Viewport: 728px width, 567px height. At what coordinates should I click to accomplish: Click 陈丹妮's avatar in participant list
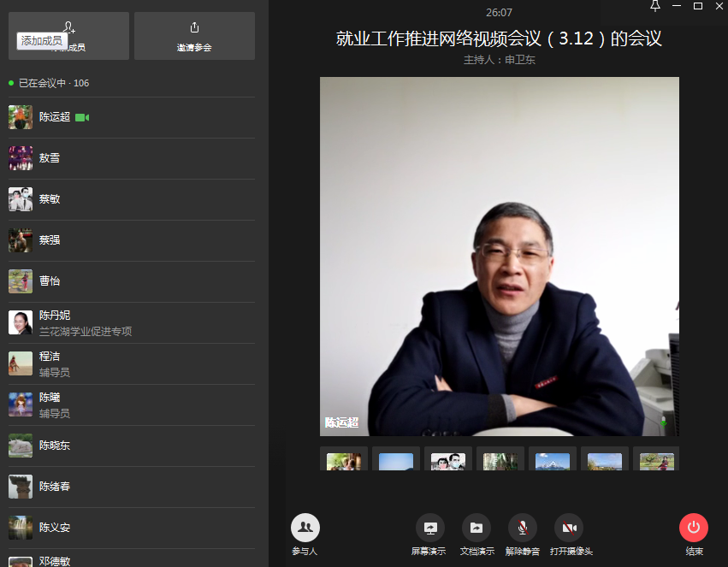pyautogui.click(x=21, y=322)
